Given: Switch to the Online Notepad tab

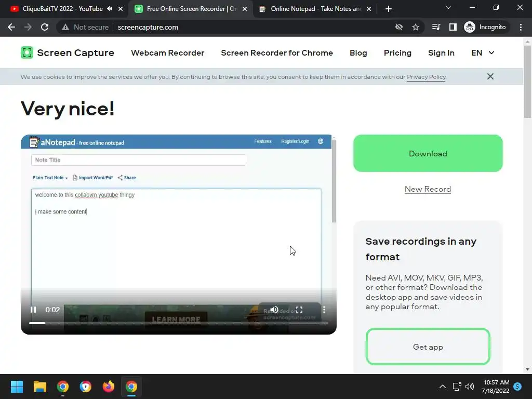Looking at the screenshot, I should pos(316,9).
